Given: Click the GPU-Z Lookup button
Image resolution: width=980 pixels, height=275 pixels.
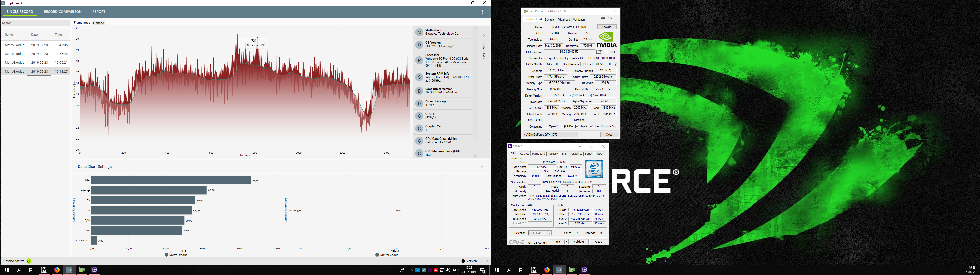Looking at the screenshot, I should click(607, 27).
